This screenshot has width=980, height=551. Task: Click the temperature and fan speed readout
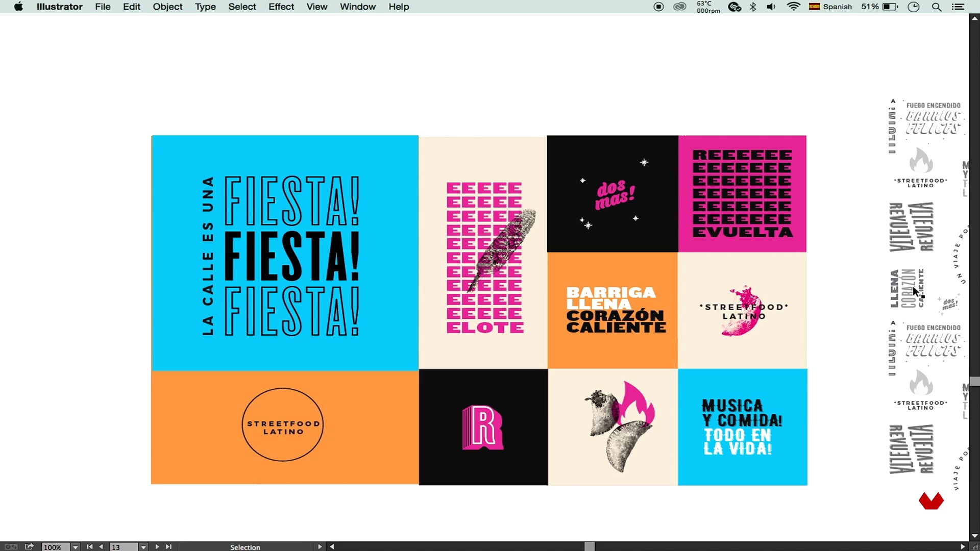(x=708, y=7)
